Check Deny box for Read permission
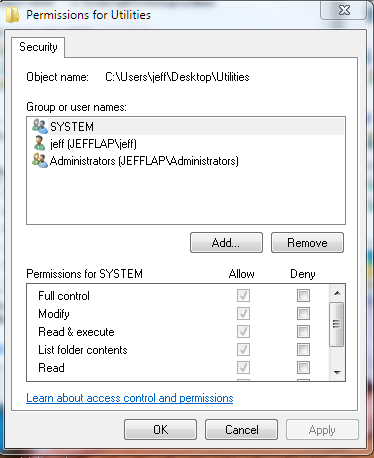The width and height of the screenshot is (374, 458). tap(303, 367)
